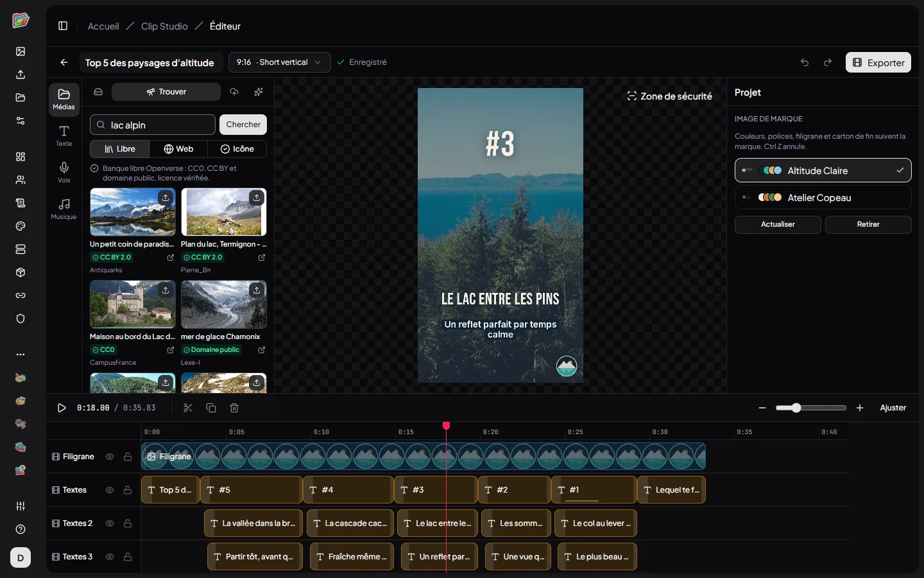
Task: Toggle visibility of the Textes 2 track
Action: tap(110, 523)
